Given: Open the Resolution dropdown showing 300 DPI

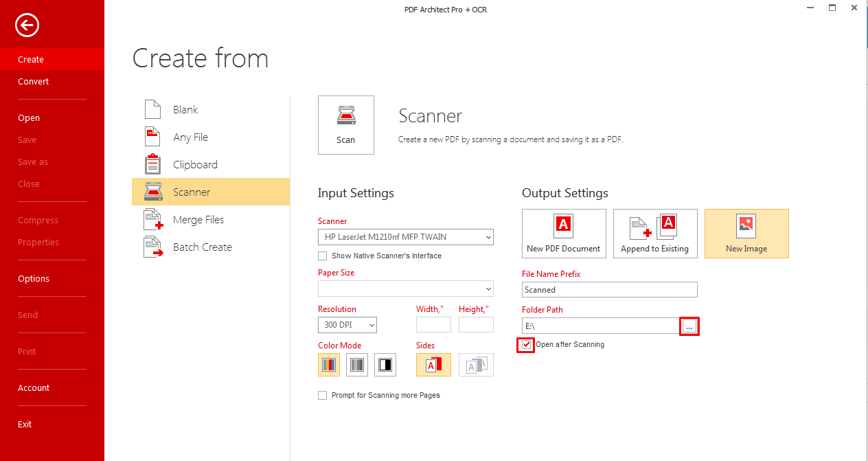Looking at the screenshot, I should point(347,325).
